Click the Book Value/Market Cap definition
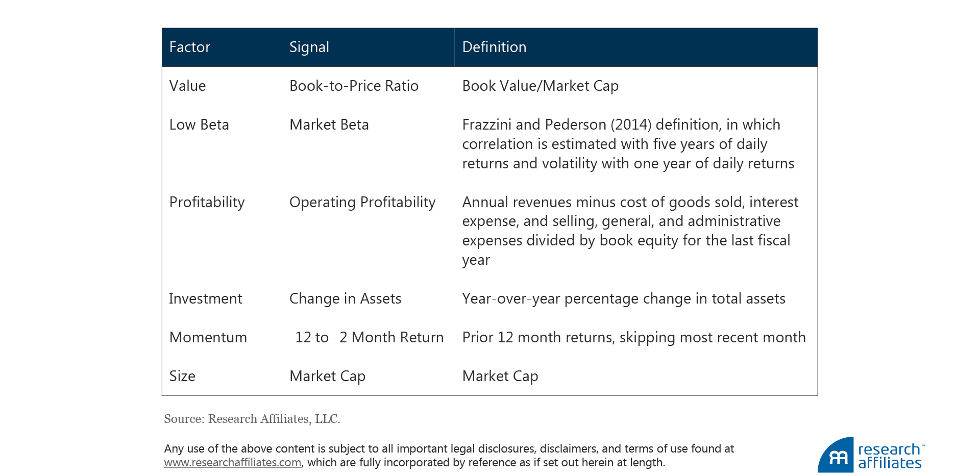 click(540, 86)
